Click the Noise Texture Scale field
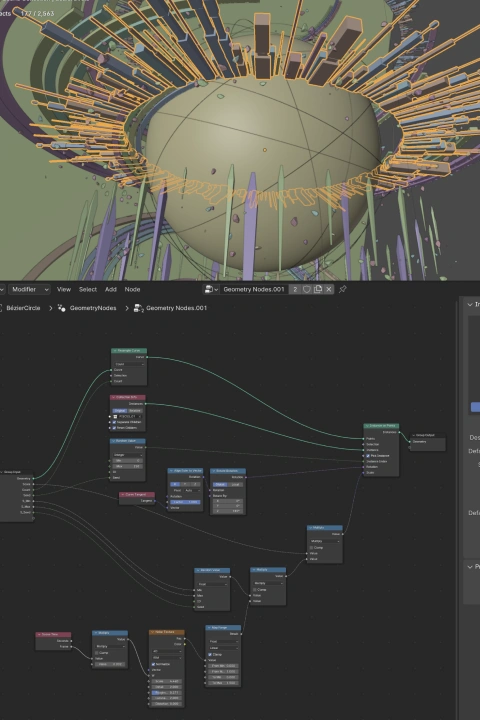This screenshot has width=480, height=720. click(167, 681)
